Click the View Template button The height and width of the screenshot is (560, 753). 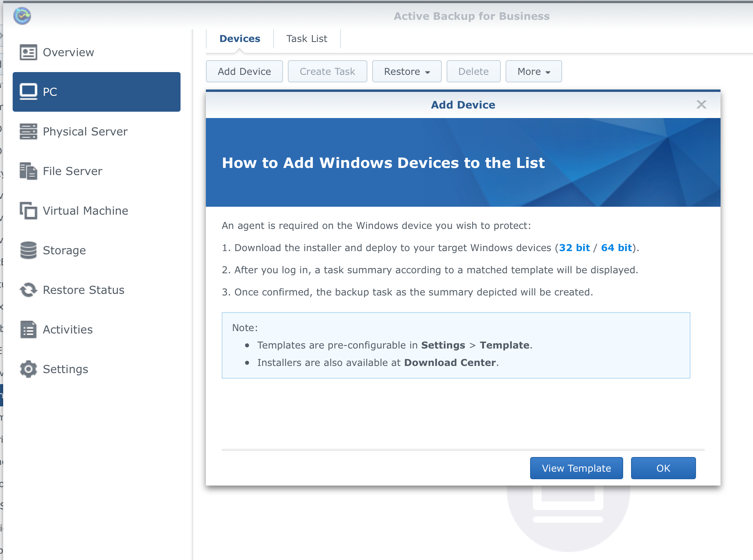click(576, 468)
